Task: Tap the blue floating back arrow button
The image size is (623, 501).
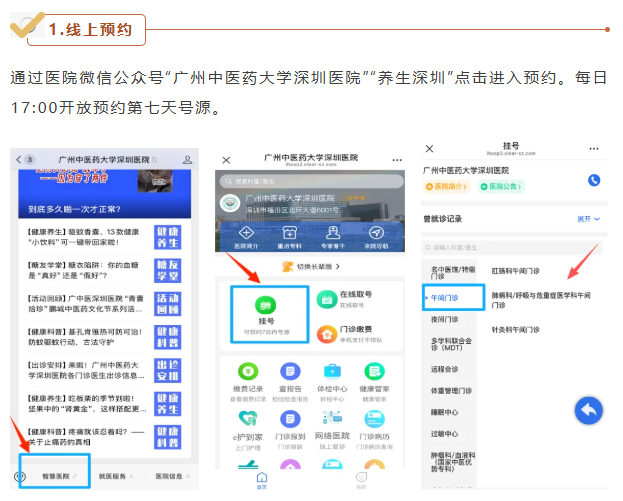Action: [589, 409]
